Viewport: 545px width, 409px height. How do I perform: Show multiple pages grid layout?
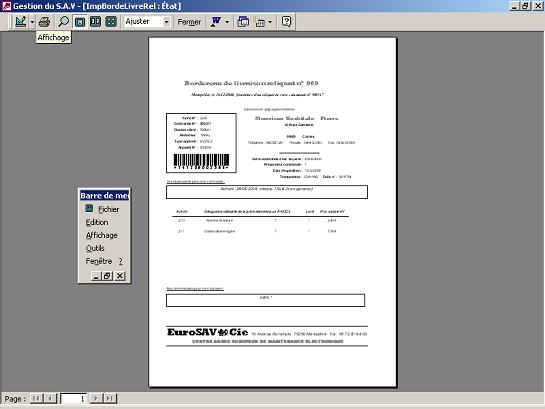[111, 22]
